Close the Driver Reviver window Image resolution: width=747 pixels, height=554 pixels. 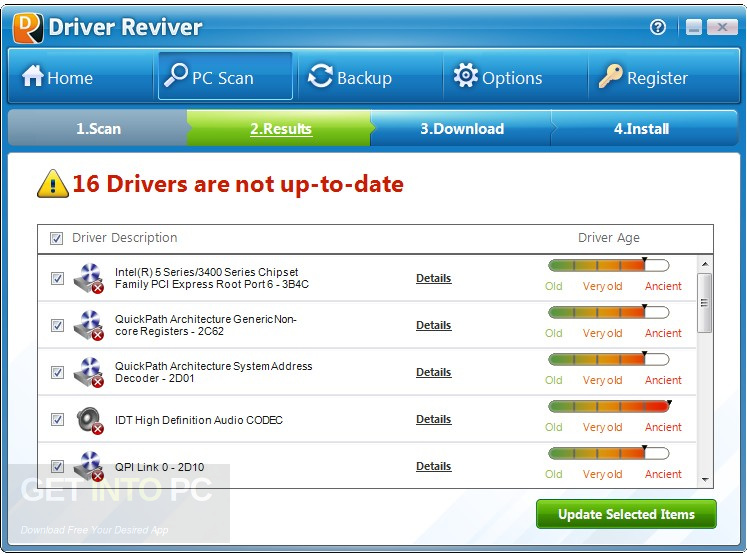(722, 27)
